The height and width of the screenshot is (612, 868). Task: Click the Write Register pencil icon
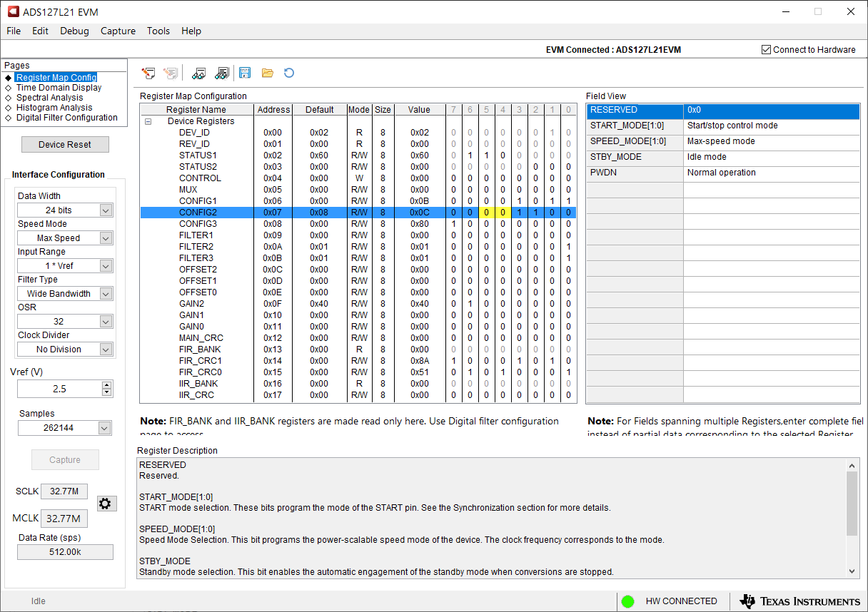pos(148,72)
